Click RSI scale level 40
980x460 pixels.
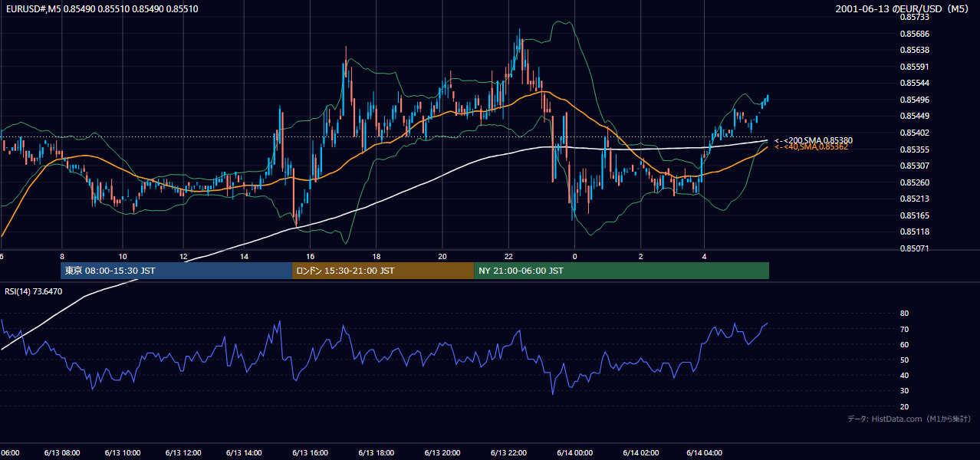click(x=905, y=376)
